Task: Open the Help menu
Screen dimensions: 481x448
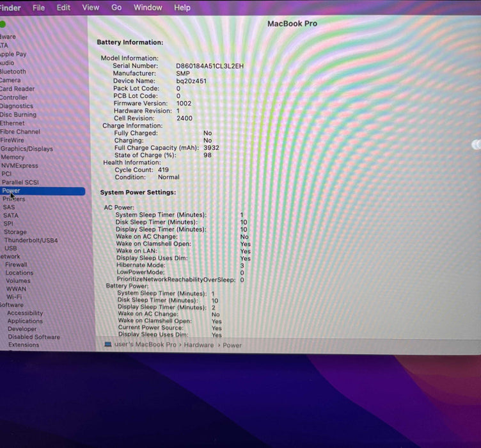Action: (182, 8)
